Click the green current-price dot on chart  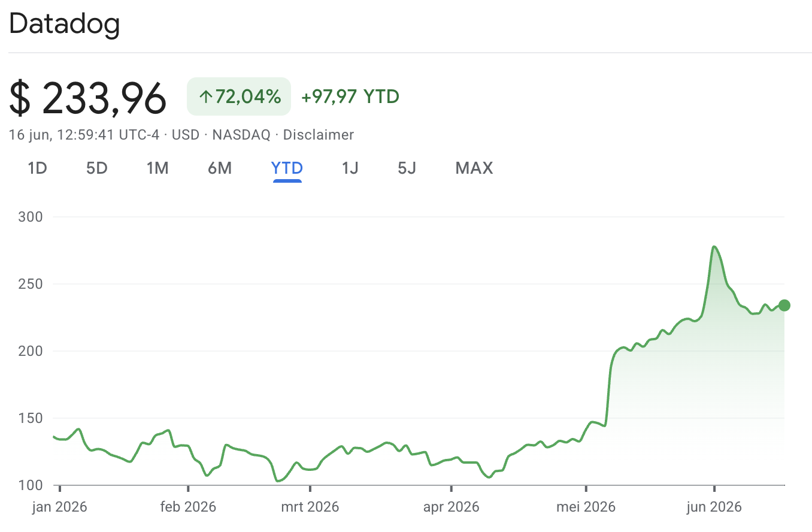[784, 306]
